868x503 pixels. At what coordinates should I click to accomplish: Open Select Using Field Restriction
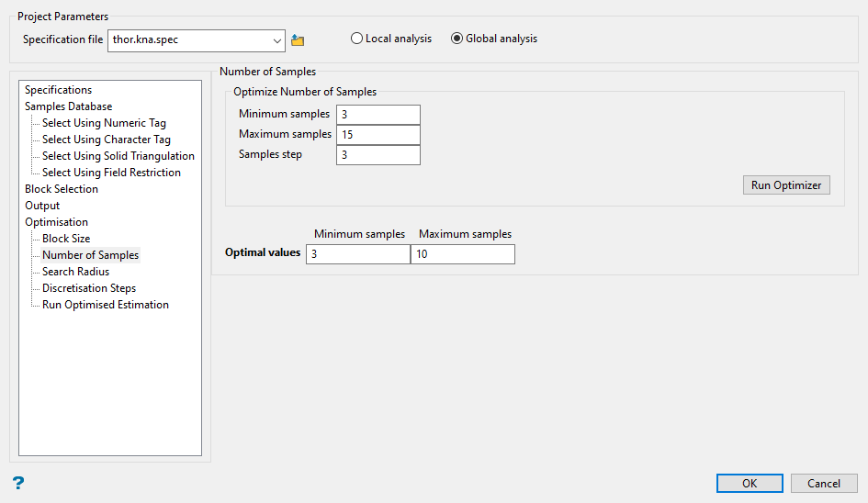pyautogui.click(x=111, y=173)
